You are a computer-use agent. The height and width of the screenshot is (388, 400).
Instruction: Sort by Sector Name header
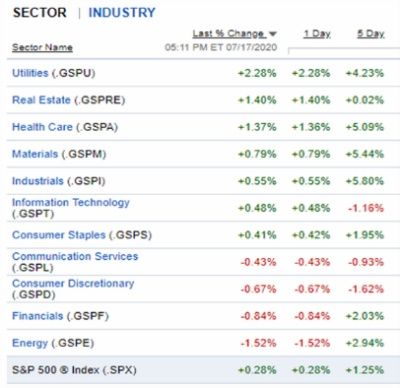42,47
